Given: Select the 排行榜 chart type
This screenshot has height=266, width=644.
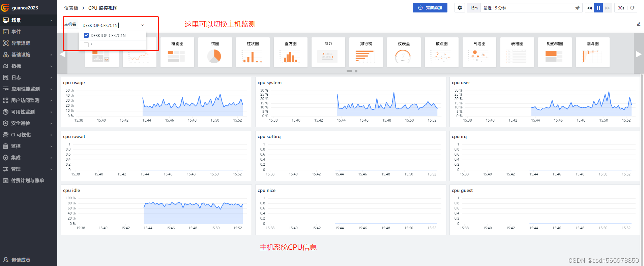Looking at the screenshot, I should (366, 52).
